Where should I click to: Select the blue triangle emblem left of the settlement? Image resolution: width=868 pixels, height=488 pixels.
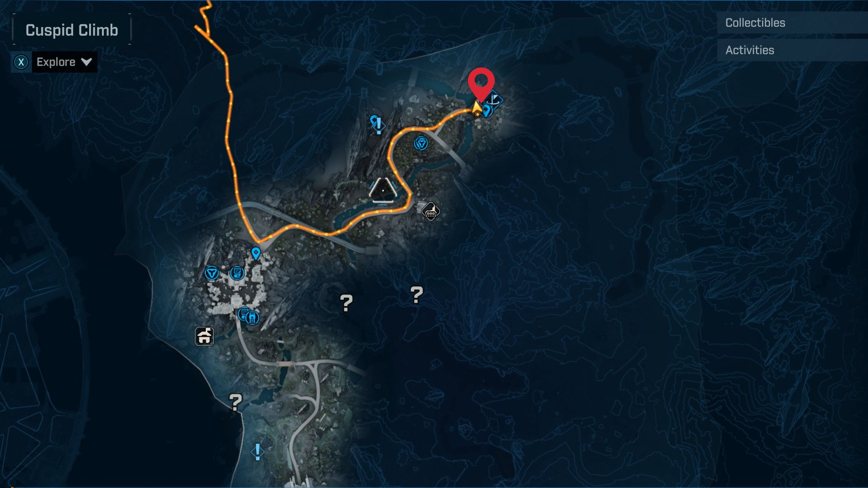212,273
